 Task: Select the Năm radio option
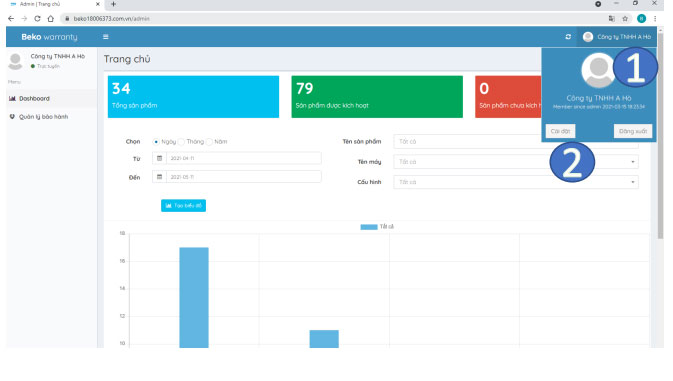coord(209,142)
